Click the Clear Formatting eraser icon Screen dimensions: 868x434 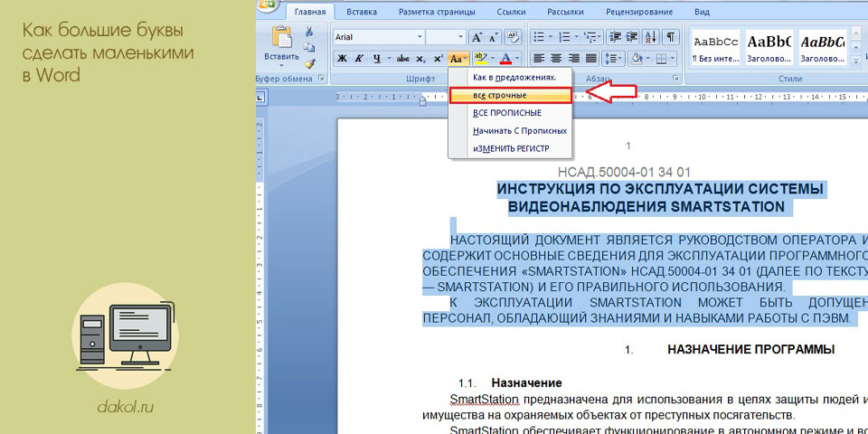tap(514, 37)
